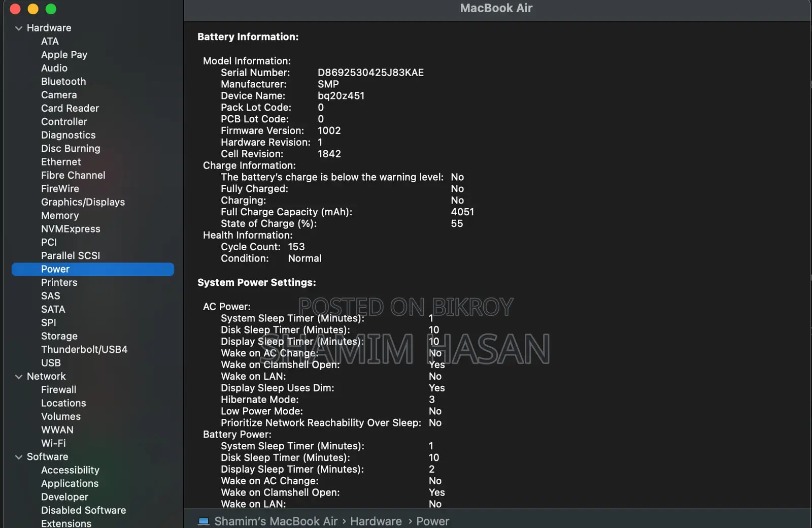Click the Software category label
Viewport: 812px width, 528px height.
point(47,457)
